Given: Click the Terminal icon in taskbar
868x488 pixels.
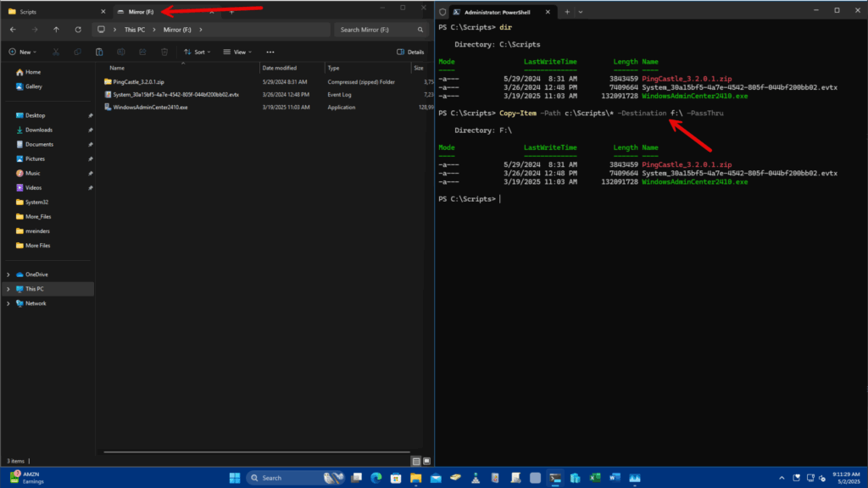Looking at the screenshot, I should click(x=555, y=478).
